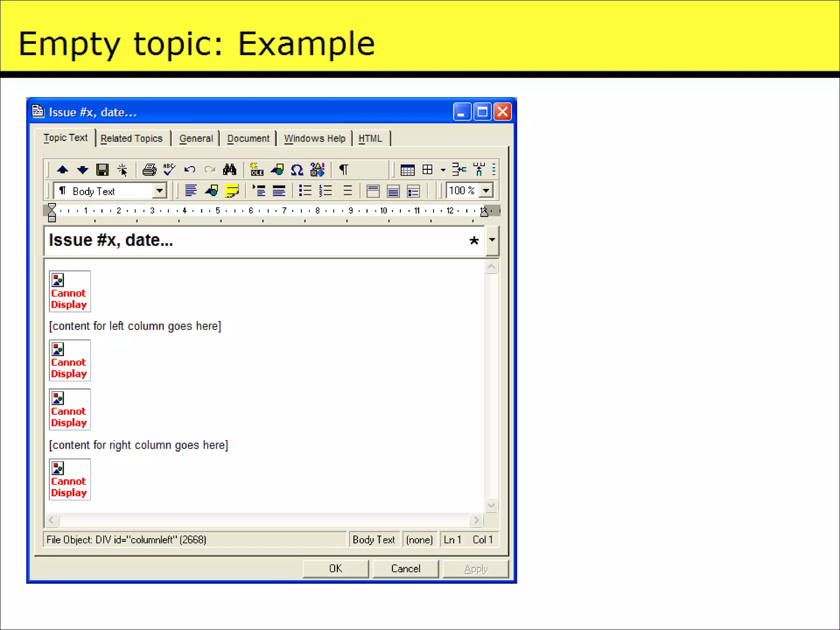Insert OLE object via the toolbar icon
The width and height of the screenshot is (840, 630).
(x=257, y=169)
